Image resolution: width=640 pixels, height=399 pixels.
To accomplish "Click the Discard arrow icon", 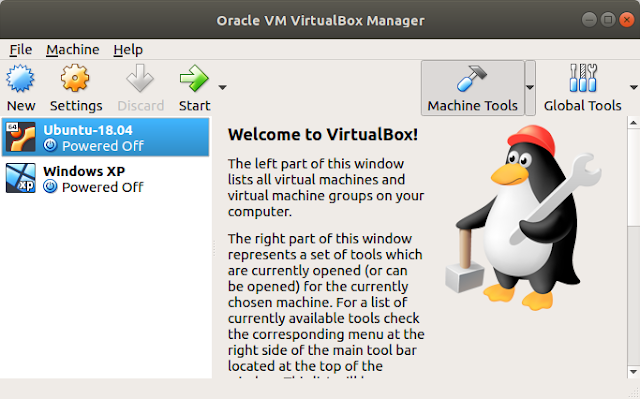I will pos(140,78).
